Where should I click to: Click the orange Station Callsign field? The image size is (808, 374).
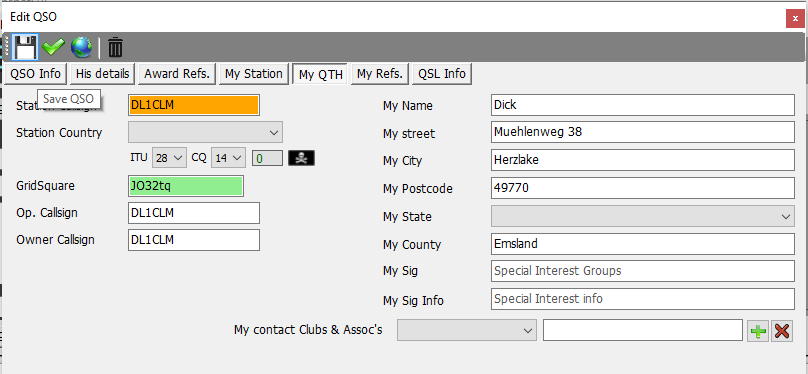(x=194, y=105)
